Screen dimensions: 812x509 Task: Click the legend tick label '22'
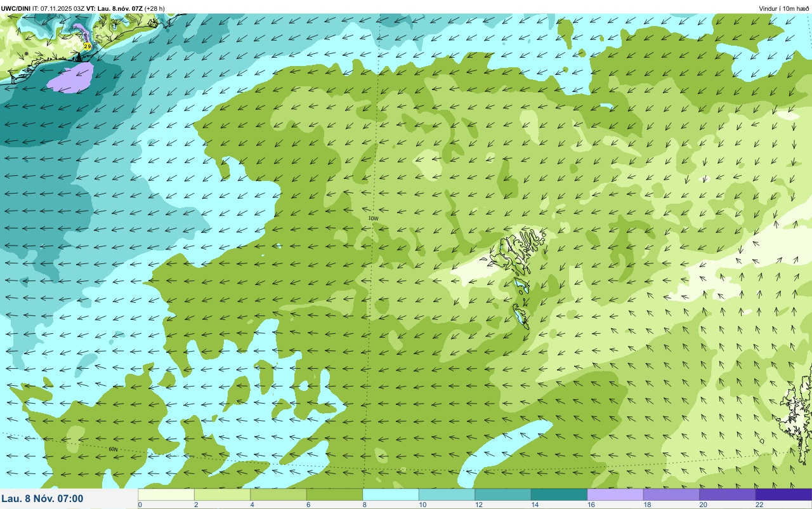759,505
